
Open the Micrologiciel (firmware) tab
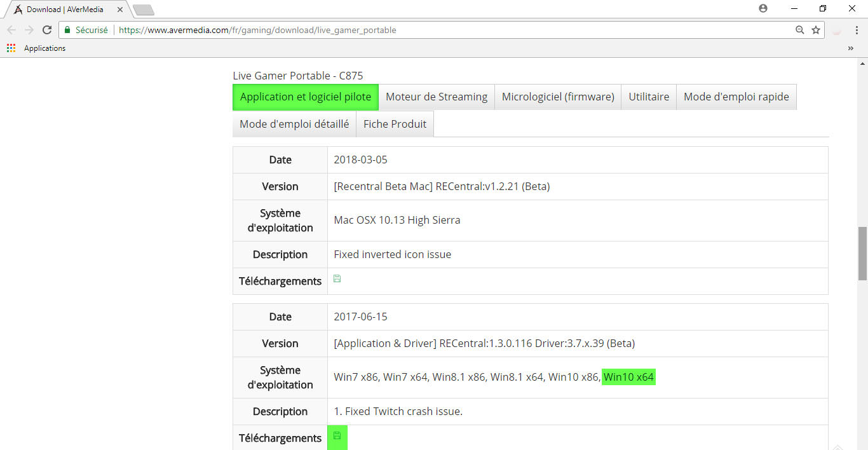(x=558, y=97)
